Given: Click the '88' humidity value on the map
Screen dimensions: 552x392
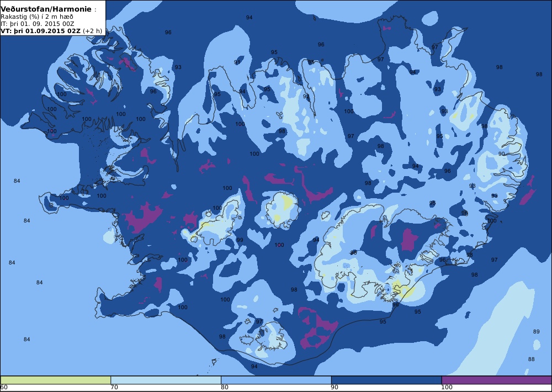Looking at the screenshot, I should click(x=531, y=359).
